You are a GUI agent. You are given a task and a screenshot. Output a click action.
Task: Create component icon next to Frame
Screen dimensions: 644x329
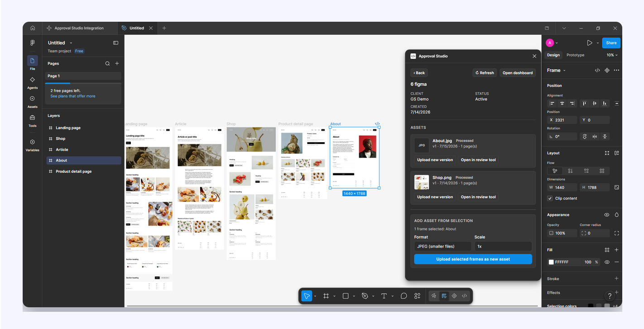[x=607, y=70]
